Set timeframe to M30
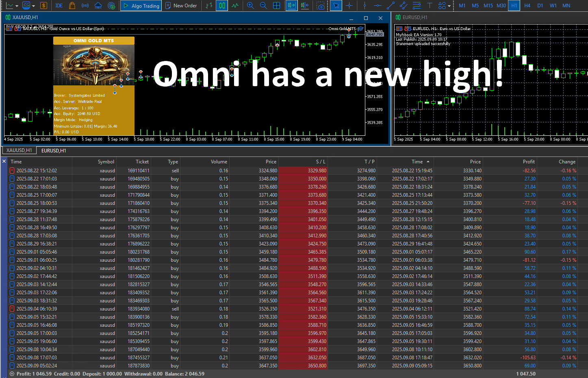Screen dimensions: 588x378 501,6
